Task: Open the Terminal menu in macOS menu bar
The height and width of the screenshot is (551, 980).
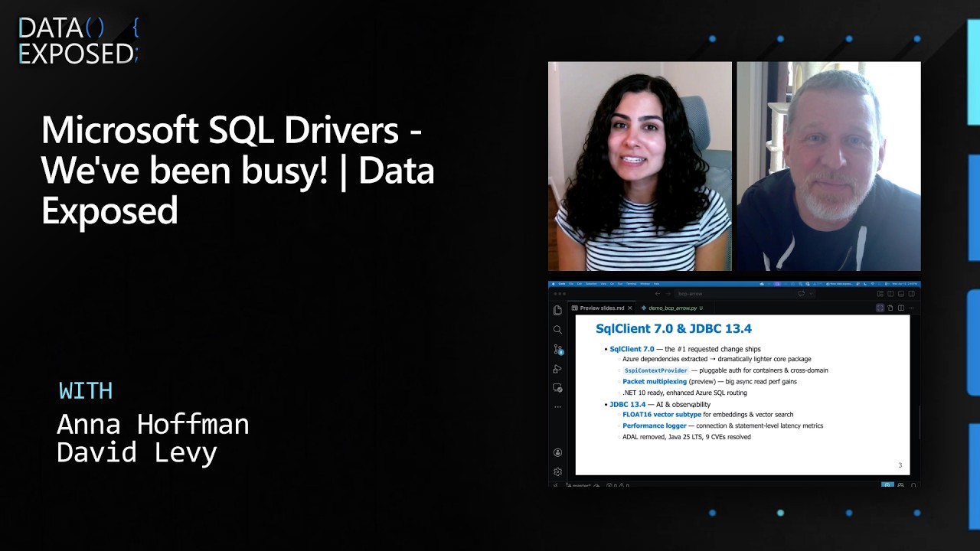Action: tap(632, 284)
